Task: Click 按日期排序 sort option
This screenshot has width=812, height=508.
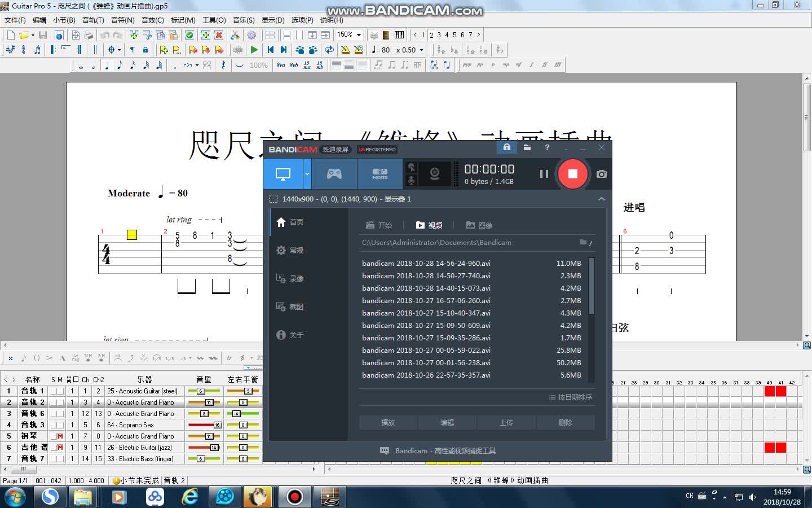Action: point(571,397)
